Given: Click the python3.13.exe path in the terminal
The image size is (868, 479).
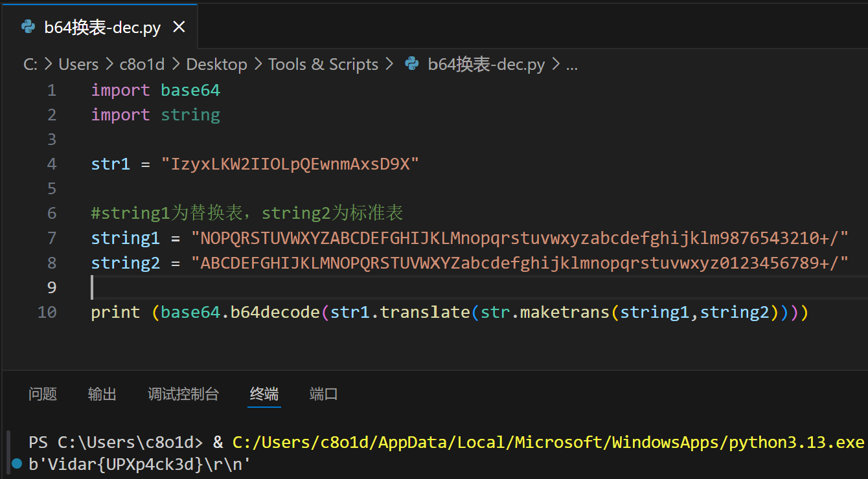Looking at the screenshot, I should (548, 443).
